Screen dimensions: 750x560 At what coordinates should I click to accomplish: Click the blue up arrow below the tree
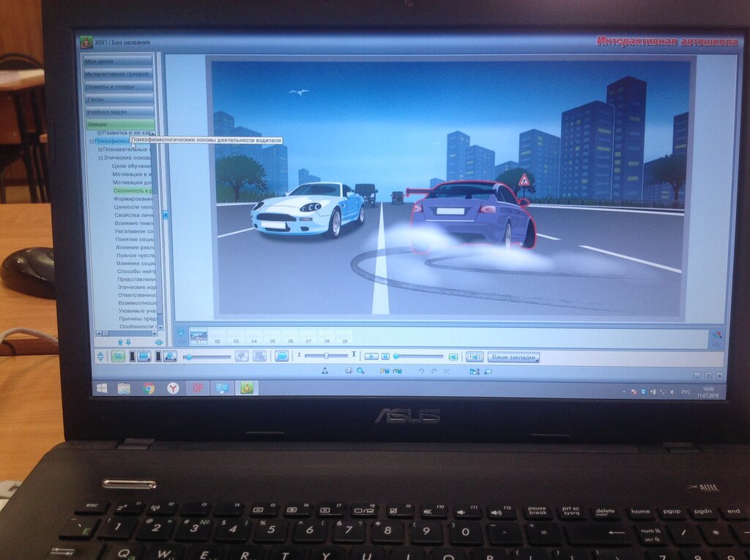tap(120, 343)
